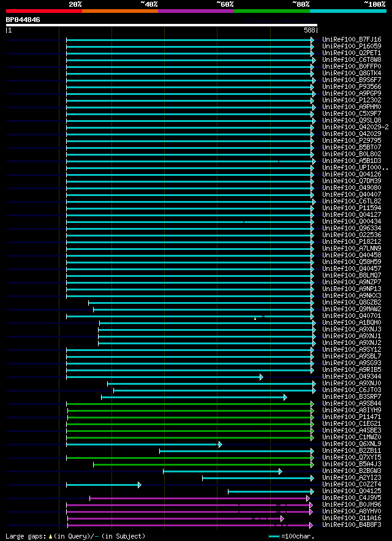
Task: Select the UniRef100_A9RIB5 label
Action: coord(352,370)
